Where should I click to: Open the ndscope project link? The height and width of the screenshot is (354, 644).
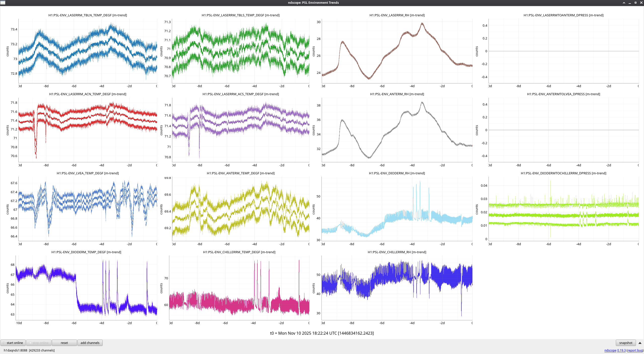(610, 350)
